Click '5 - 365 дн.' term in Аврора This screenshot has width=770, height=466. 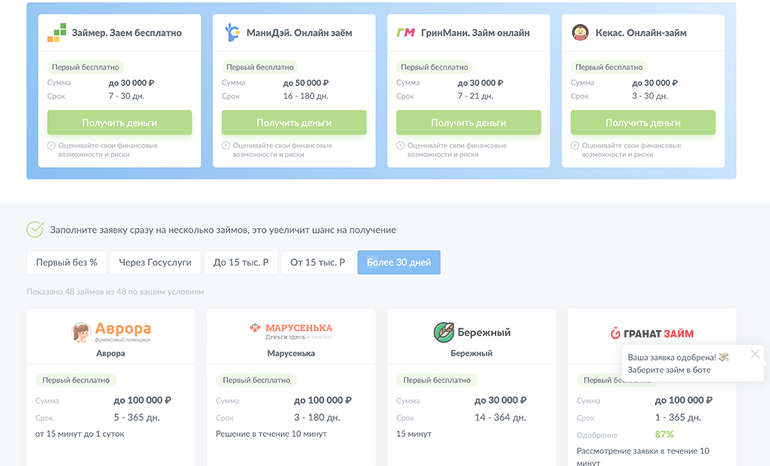[x=137, y=417]
